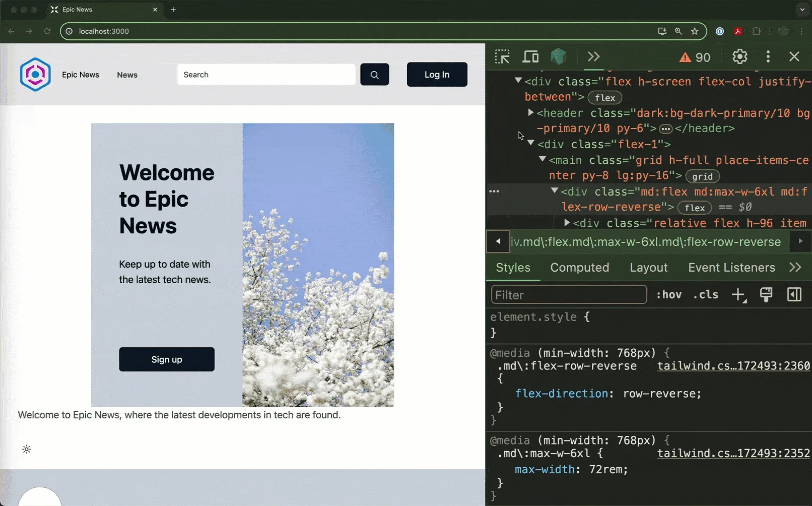Select the inspect element picker icon
This screenshot has height=506, width=812.
tap(502, 56)
